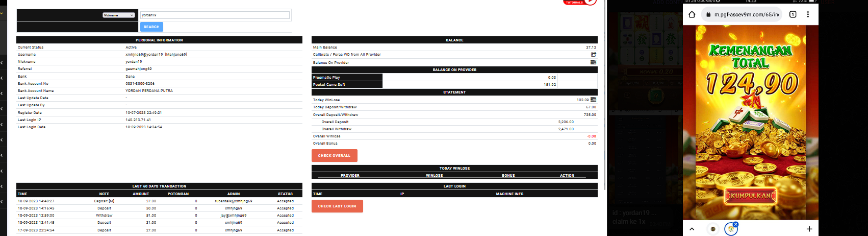
Task: Tap the KUMPULKAN collect button in game
Action: (x=751, y=196)
